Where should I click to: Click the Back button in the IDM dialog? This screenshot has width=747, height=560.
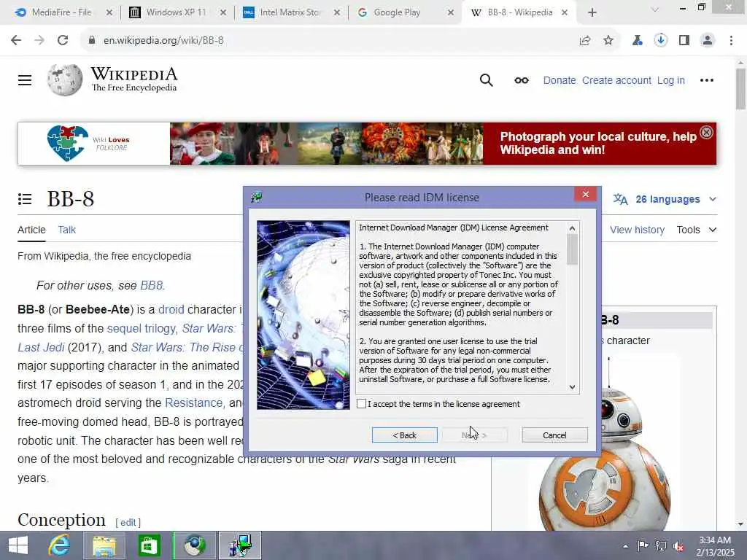coord(404,435)
